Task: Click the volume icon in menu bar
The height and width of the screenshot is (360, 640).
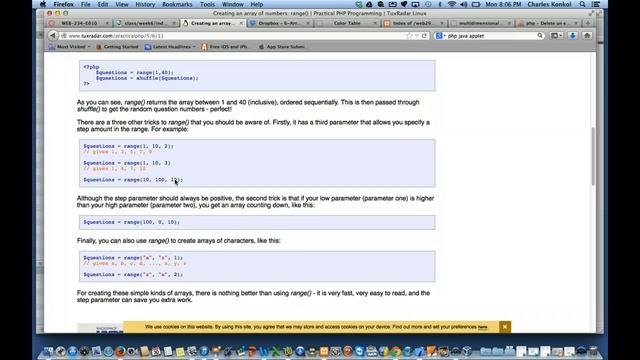Action: 463,4
